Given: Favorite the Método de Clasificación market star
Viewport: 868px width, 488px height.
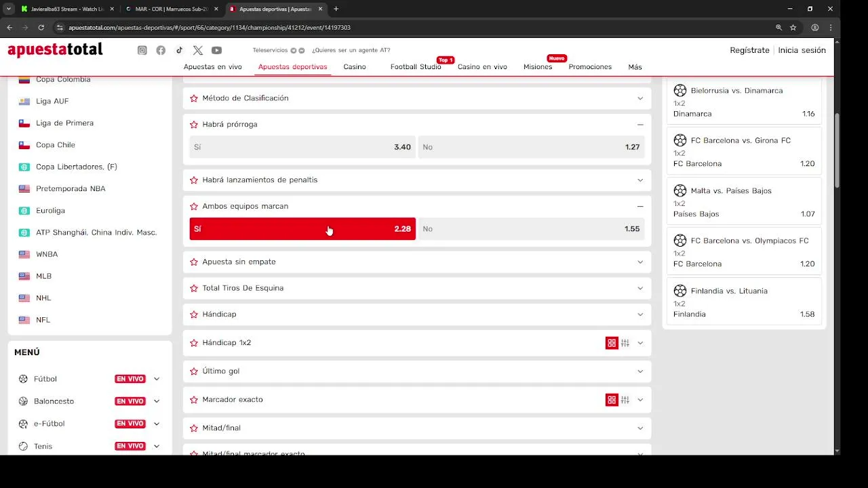Looking at the screenshot, I should (x=194, y=98).
